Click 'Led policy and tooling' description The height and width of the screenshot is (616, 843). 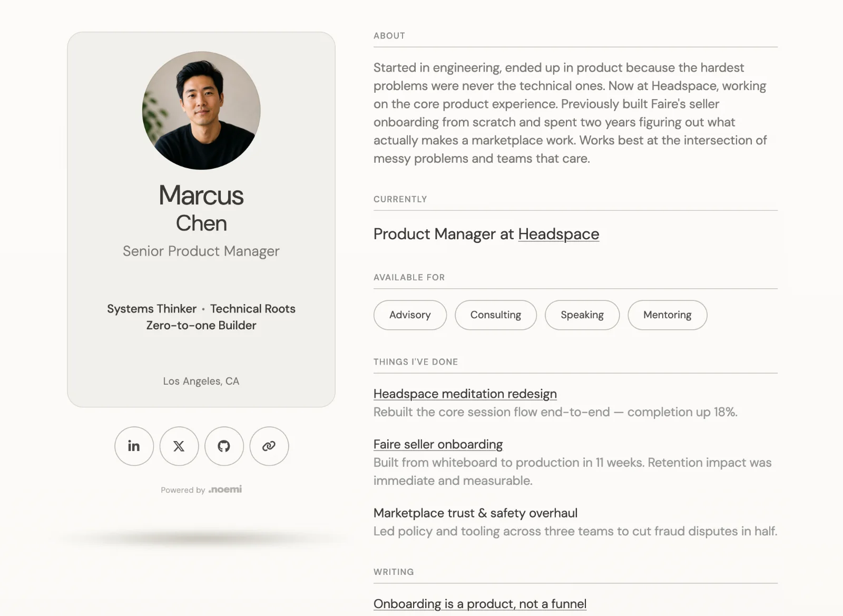point(575,531)
